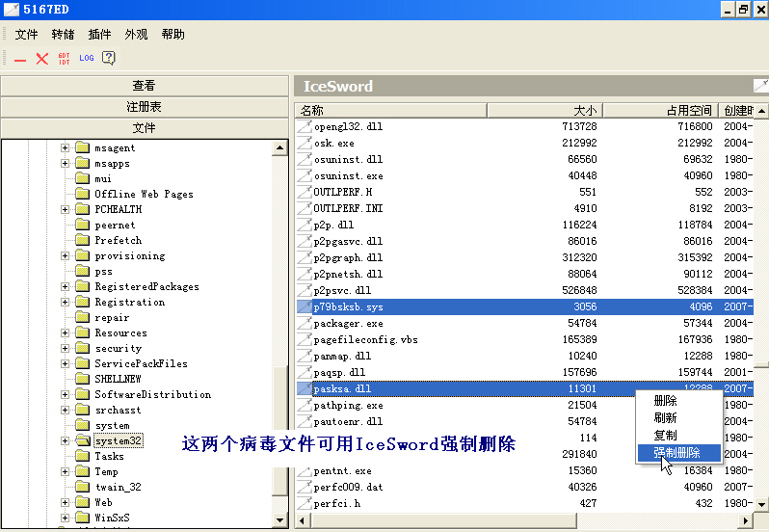
Task: Select the PCHEALTH folder icon
Action: [x=83, y=209]
